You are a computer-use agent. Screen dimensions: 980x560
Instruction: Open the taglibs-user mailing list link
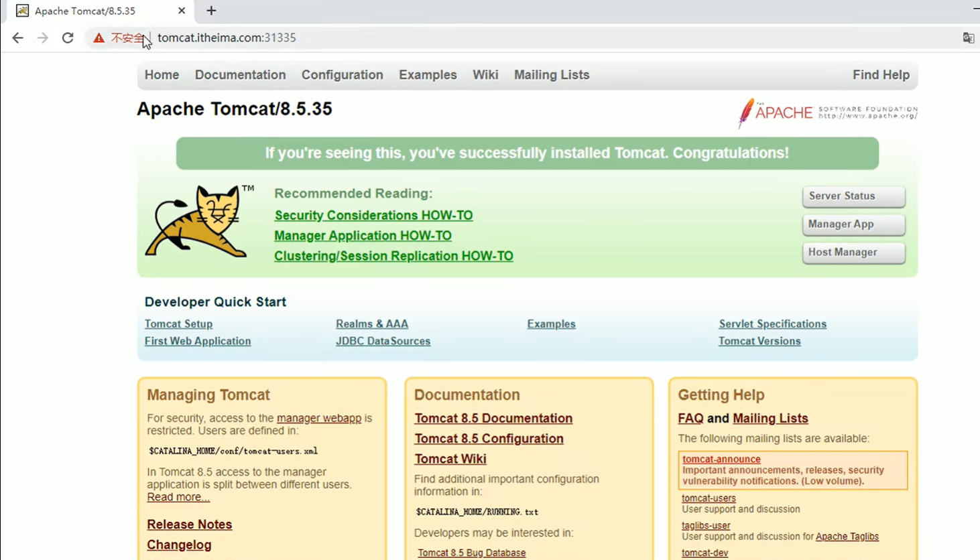[706, 526]
